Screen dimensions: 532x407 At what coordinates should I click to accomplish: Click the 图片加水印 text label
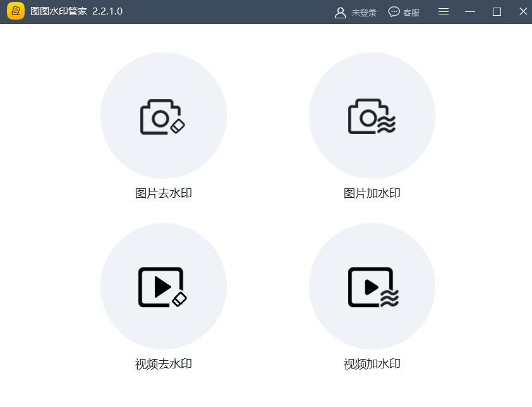pos(372,193)
